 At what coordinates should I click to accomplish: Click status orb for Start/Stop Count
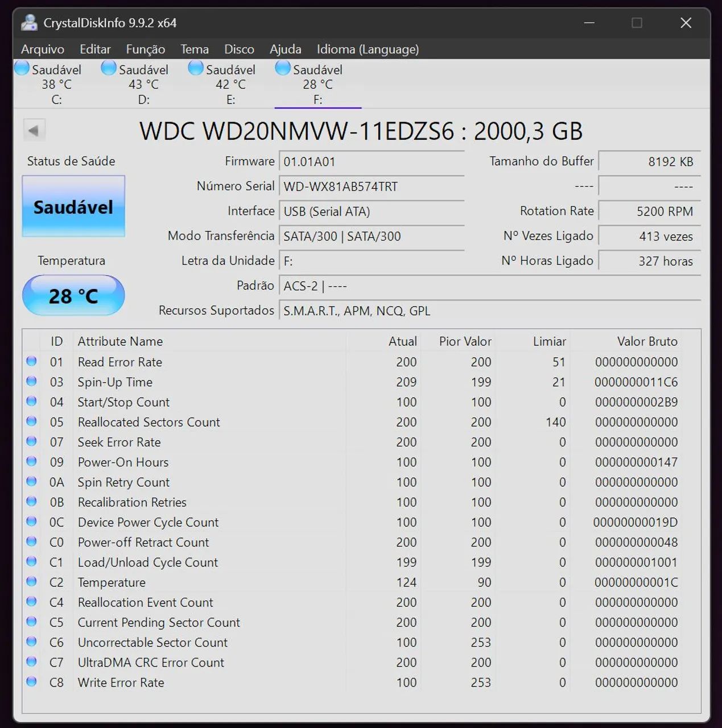(x=31, y=401)
